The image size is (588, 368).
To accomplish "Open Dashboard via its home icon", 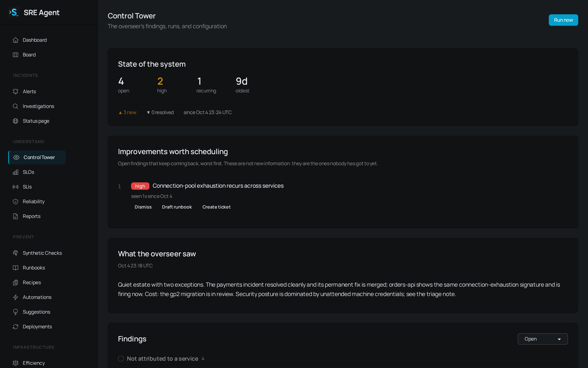I will [16, 40].
